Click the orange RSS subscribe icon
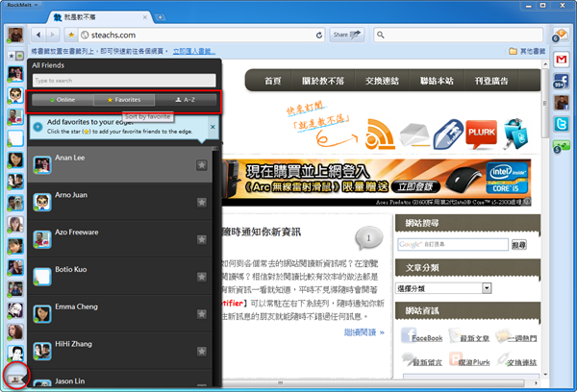Image resolution: width=577 pixels, height=392 pixels. coord(380,134)
